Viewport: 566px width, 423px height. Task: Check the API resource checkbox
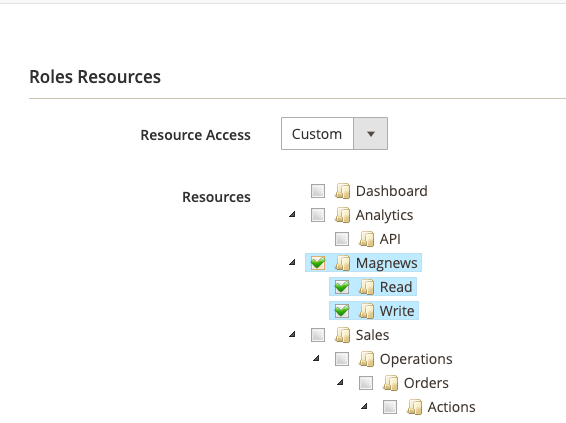pos(342,239)
